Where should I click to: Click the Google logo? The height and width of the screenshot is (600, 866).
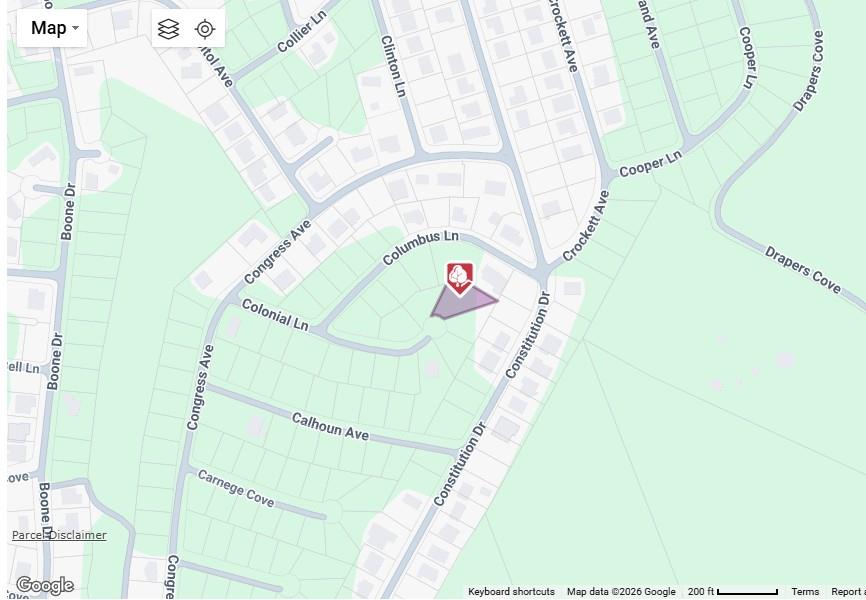click(x=44, y=585)
